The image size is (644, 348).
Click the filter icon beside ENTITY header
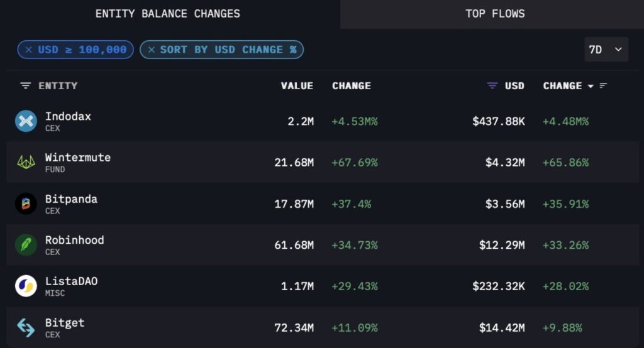[26, 86]
